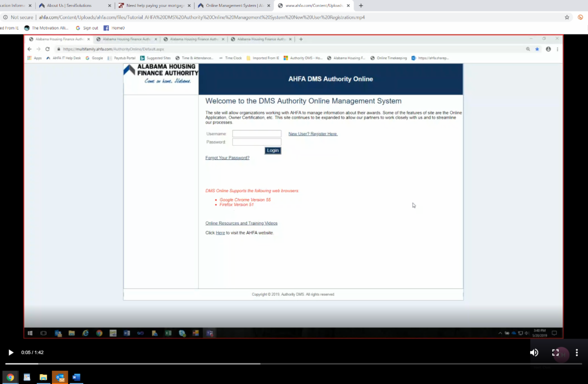This screenshot has height=384, width=588.
Task: Click the Alabama Housing Finance Authority logo
Action: 161,74
